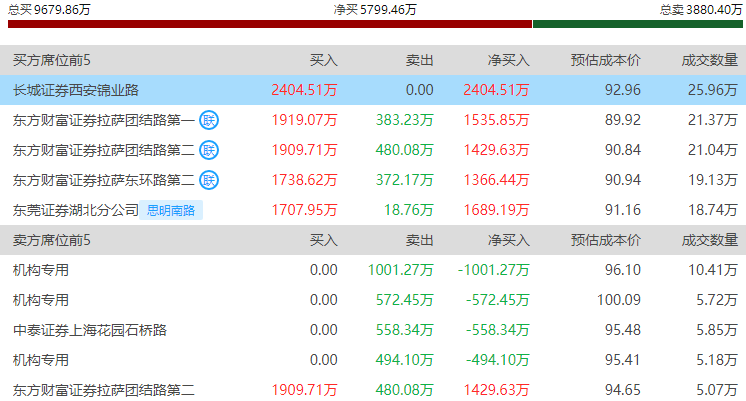
Task: Click the 558.34万 sell value
Action: (x=404, y=330)
